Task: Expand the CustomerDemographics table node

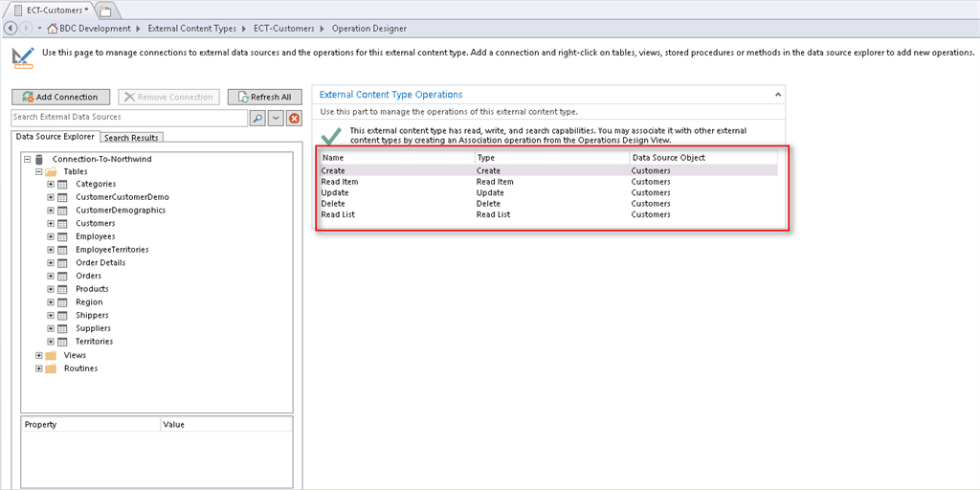Action: (x=51, y=211)
